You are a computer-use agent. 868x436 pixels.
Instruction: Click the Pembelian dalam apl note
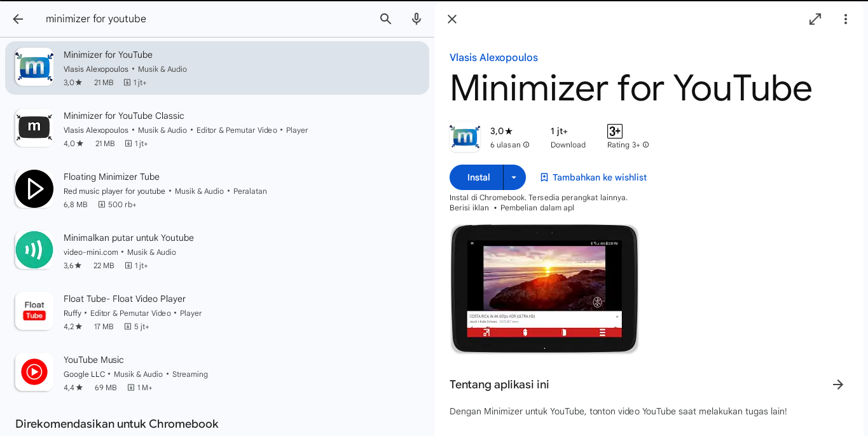[x=537, y=208]
